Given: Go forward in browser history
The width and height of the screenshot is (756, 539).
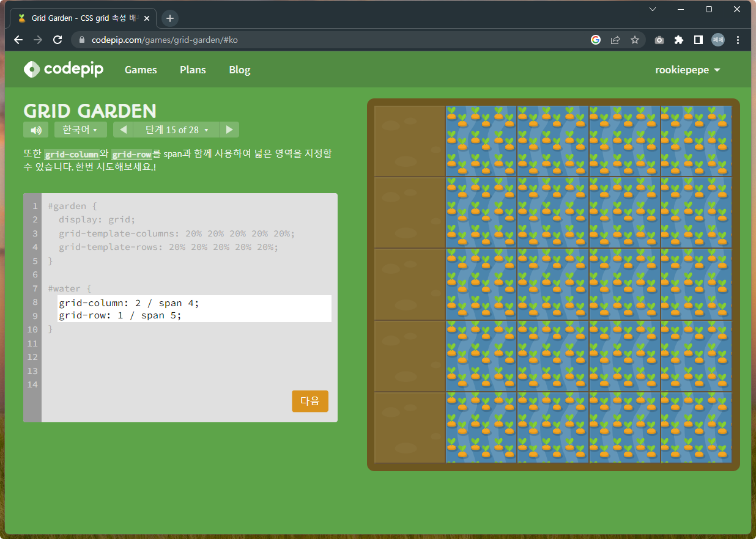Looking at the screenshot, I should pos(38,40).
